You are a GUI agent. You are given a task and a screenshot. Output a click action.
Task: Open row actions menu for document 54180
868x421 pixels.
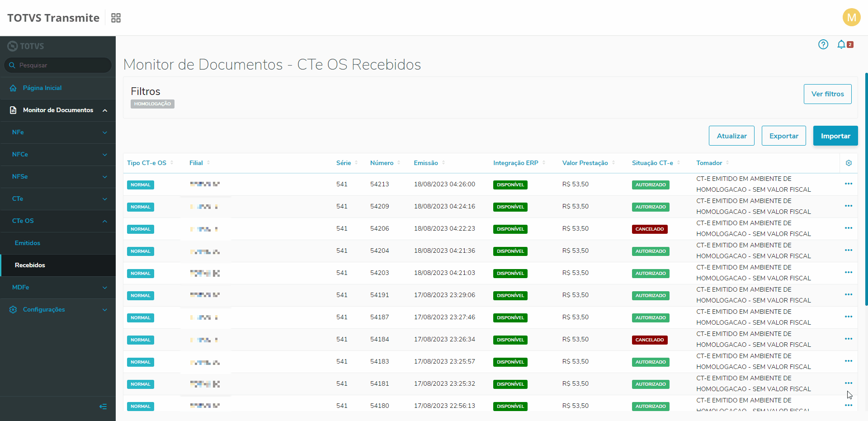[849, 405]
